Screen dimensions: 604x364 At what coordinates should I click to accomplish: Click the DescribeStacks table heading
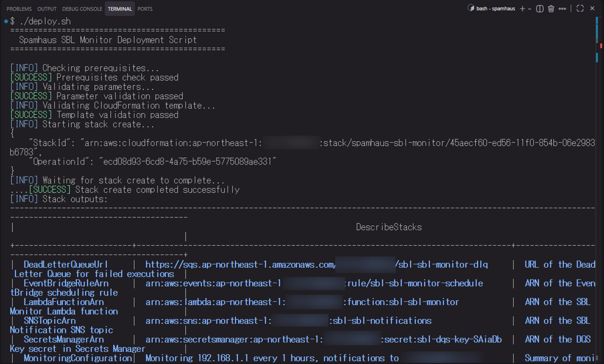click(388, 227)
